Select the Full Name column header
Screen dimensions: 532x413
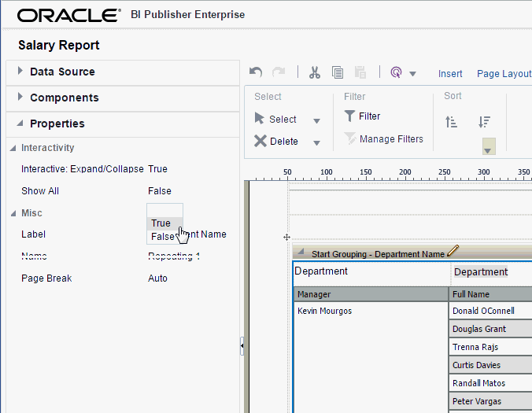490,294
